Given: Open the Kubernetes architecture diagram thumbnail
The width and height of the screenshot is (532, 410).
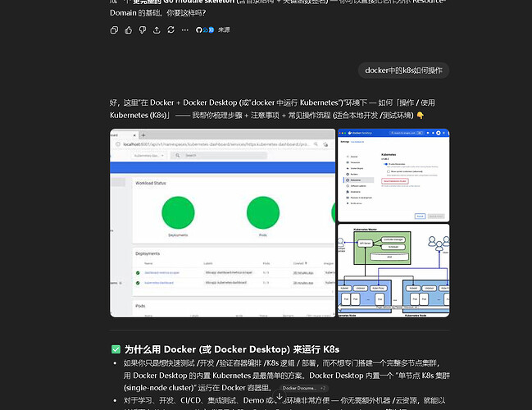Looking at the screenshot, I should click(x=393, y=271).
